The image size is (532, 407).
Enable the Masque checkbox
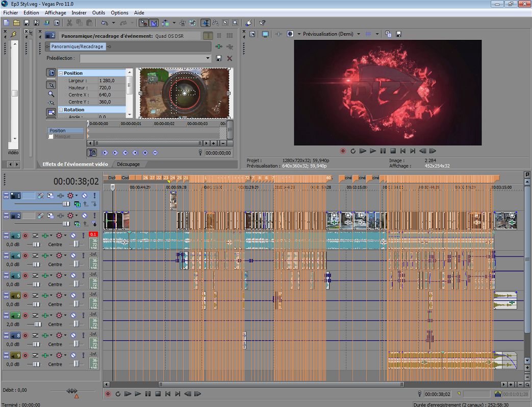coord(51,137)
